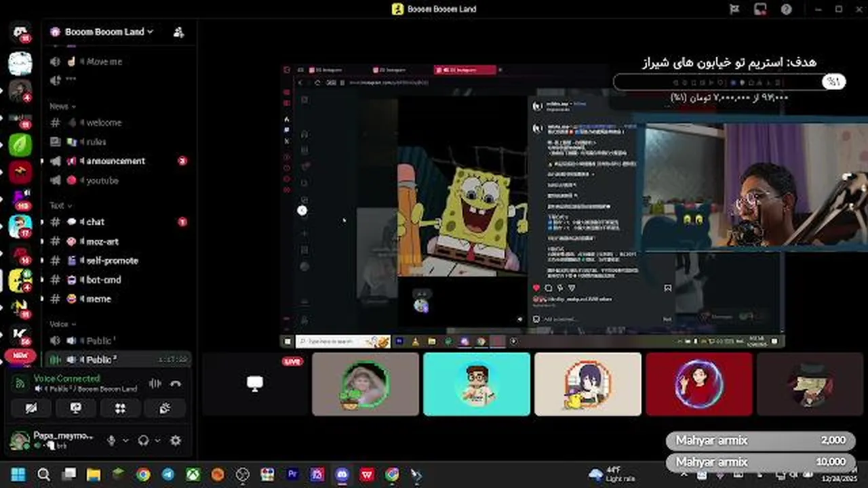
Task: Click Voice Connected status text
Action: [66, 378]
